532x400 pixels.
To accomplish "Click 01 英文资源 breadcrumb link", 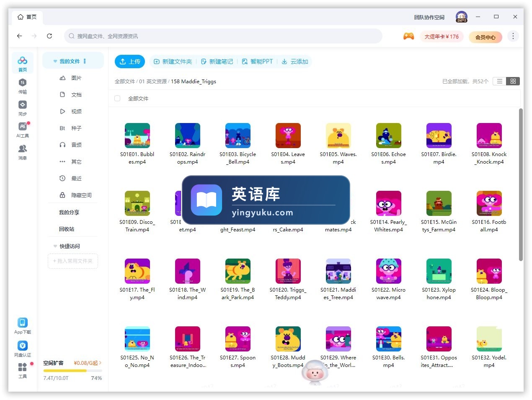I will [153, 82].
